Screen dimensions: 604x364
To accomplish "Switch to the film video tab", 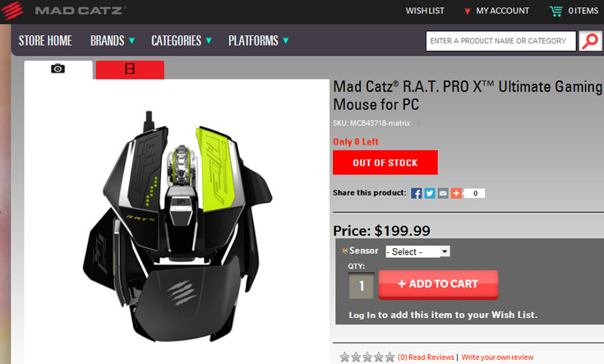I will pos(130,69).
